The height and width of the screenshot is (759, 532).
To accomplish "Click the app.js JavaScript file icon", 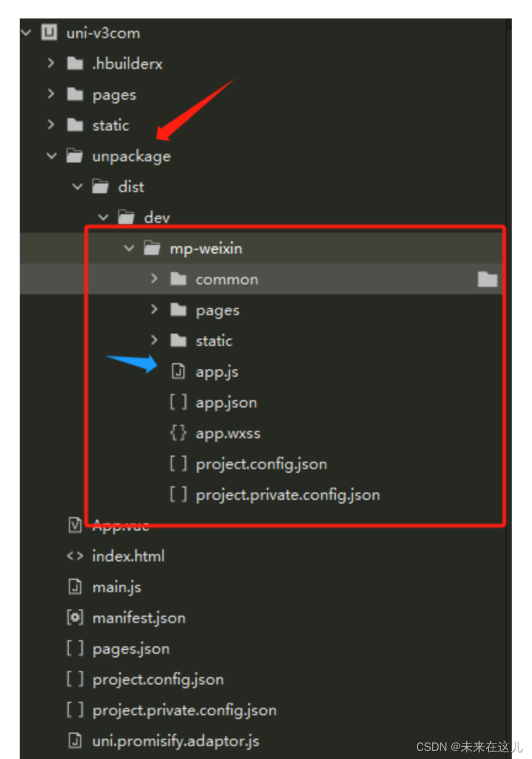I will [178, 371].
